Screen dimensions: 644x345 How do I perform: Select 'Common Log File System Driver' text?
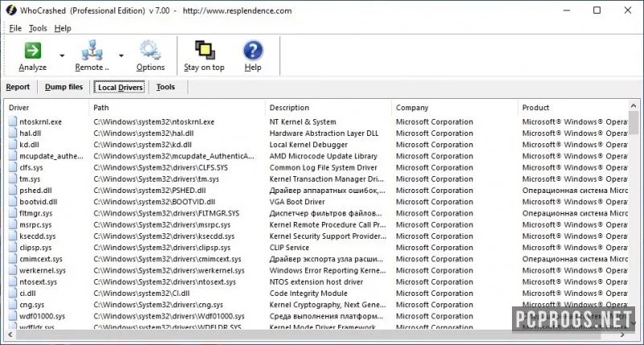tap(324, 168)
